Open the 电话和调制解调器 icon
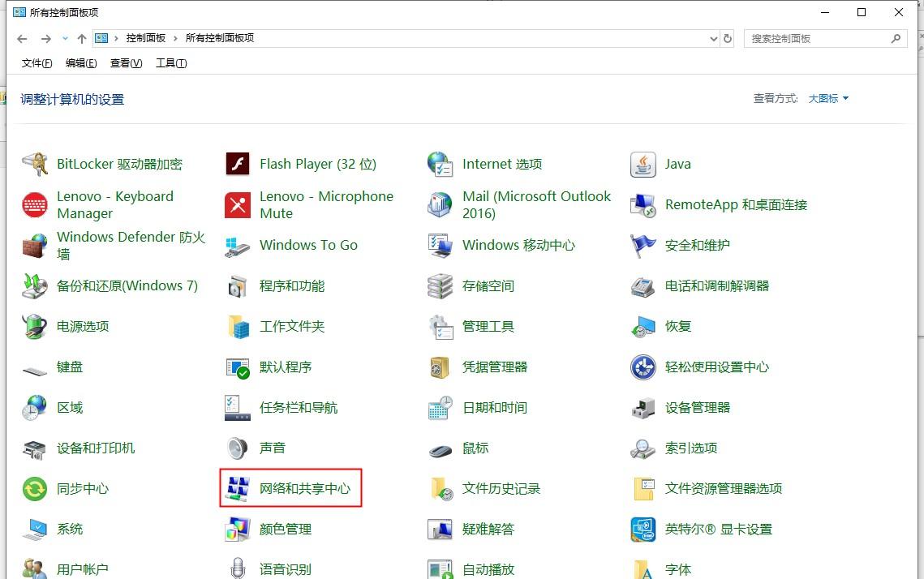The height and width of the screenshot is (579, 924). 643,285
